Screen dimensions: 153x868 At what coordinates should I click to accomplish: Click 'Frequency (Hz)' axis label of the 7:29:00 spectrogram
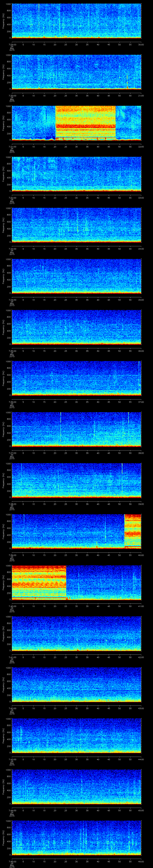[x=3, y=21]
